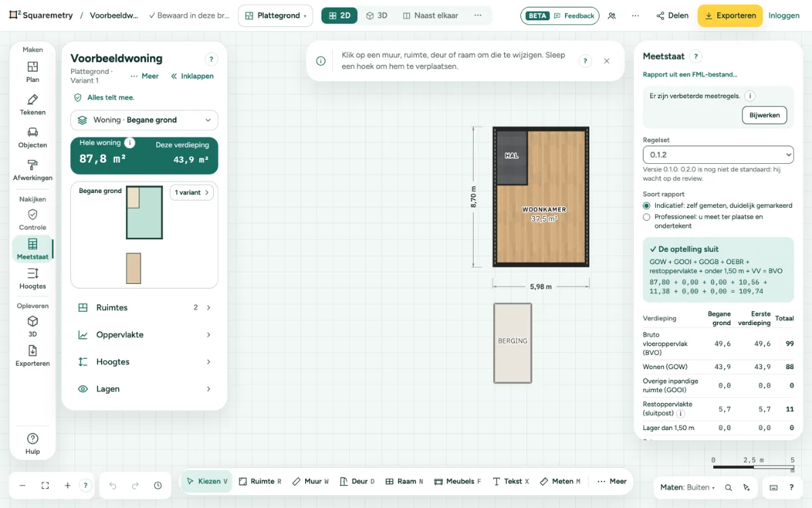This screenshot has width=812, height=508.
Task: Open the Tekenen drawing tool
Action: coord(32,105)
